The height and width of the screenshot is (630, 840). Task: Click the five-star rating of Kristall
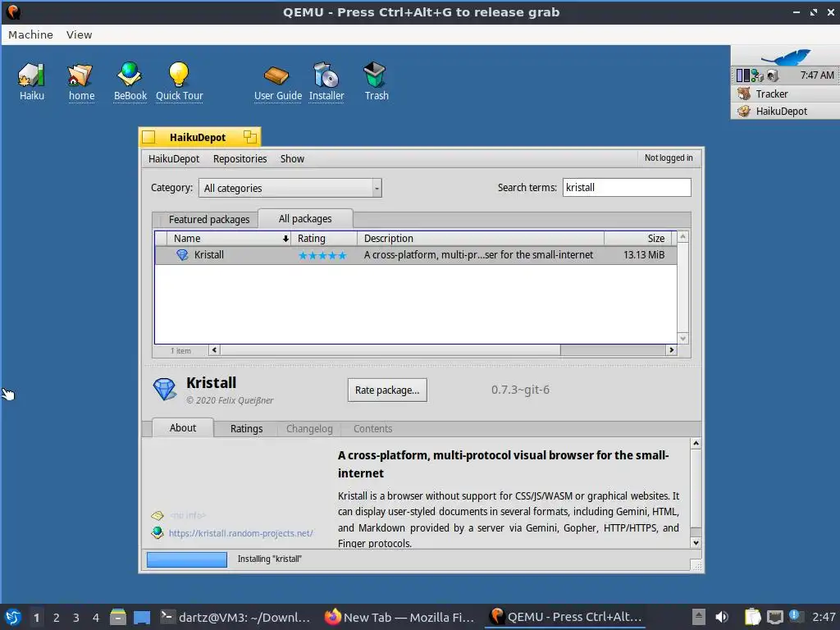322,256
